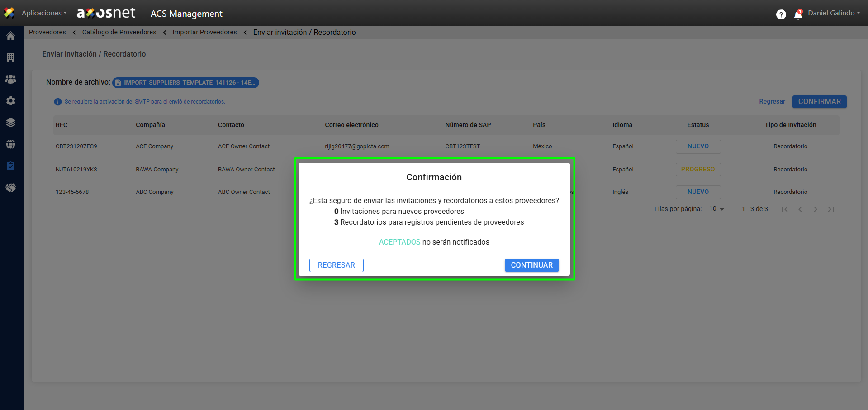Open the notifications bell
Viewport: 868px width, 410px height.
(x=798, y=15)
